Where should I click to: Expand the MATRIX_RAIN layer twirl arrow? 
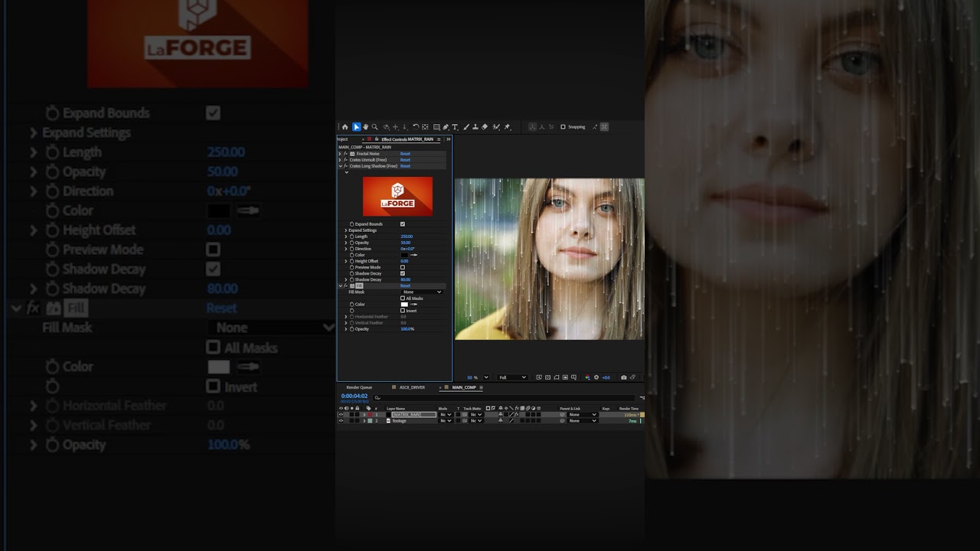pos(364,415)
